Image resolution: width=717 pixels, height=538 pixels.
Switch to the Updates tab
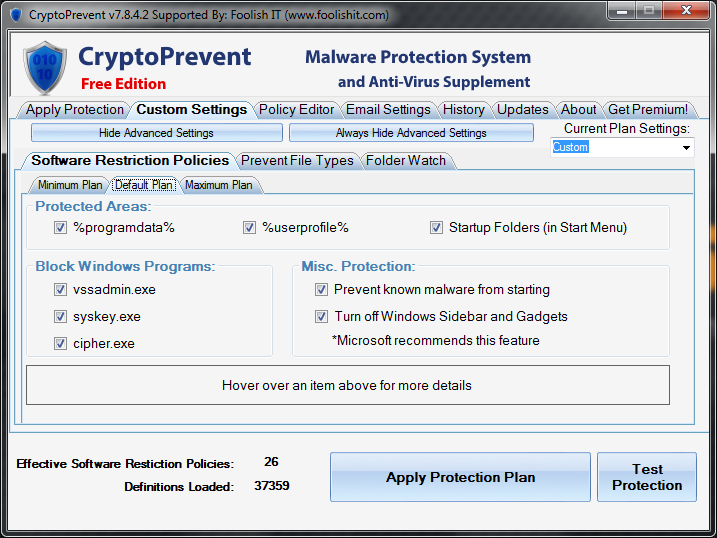click(x=523, y=110)
